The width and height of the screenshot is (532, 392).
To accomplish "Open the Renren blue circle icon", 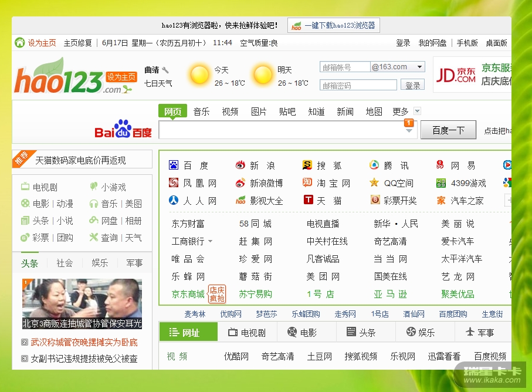I will pos(174,200).
